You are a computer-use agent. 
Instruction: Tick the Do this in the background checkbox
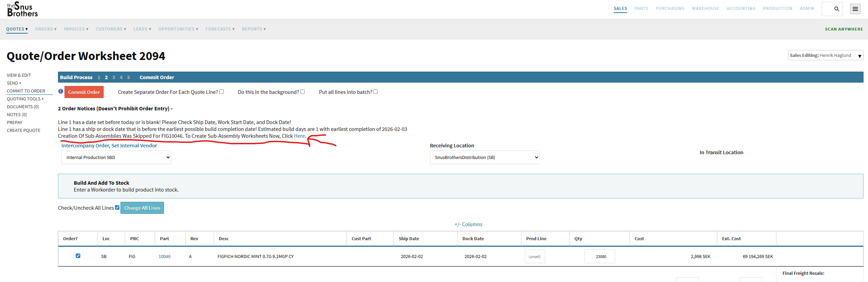(303, 92)
